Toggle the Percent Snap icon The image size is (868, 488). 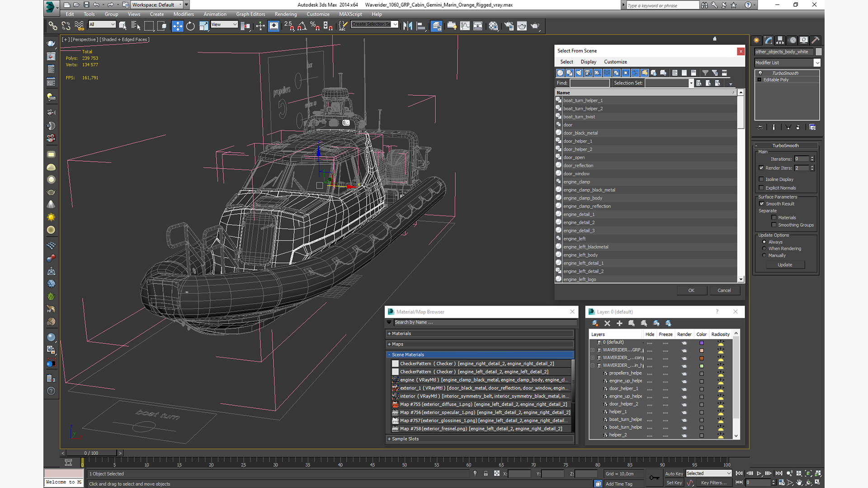[x=315, y=26]
